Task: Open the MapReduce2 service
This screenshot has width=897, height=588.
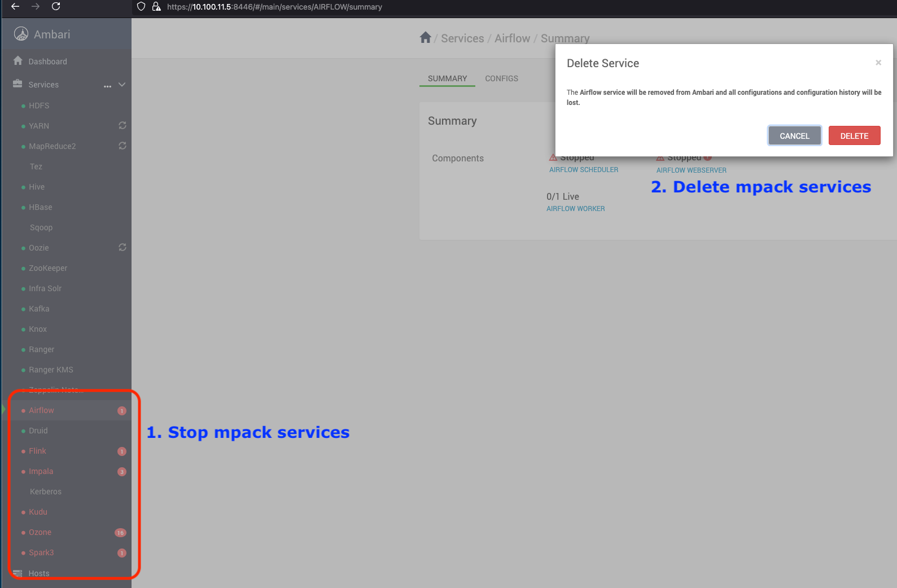Action: coord(52,146)
